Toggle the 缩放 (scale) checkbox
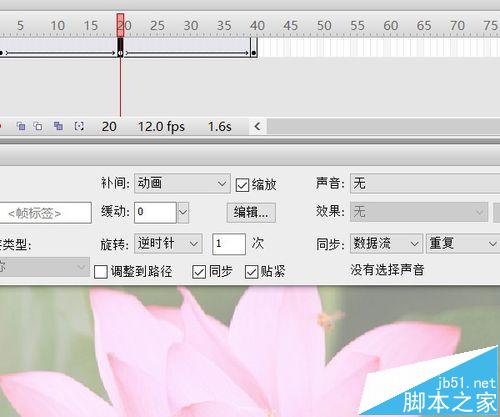 (x=242, y=185)
